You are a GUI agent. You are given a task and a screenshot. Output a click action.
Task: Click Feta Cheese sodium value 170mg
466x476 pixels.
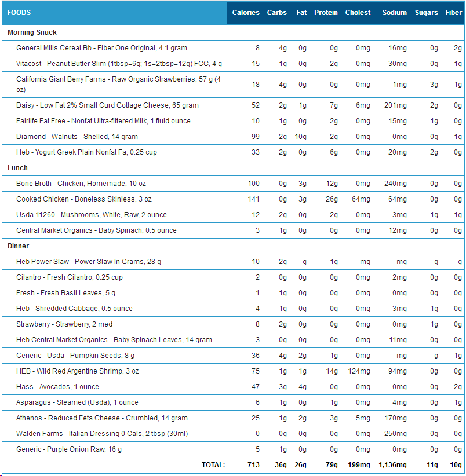click(x=395, y=418)
